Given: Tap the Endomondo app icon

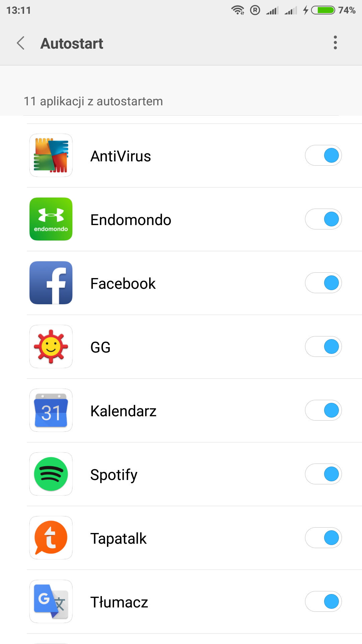Looking at the screenshot, I should point(51,219).
